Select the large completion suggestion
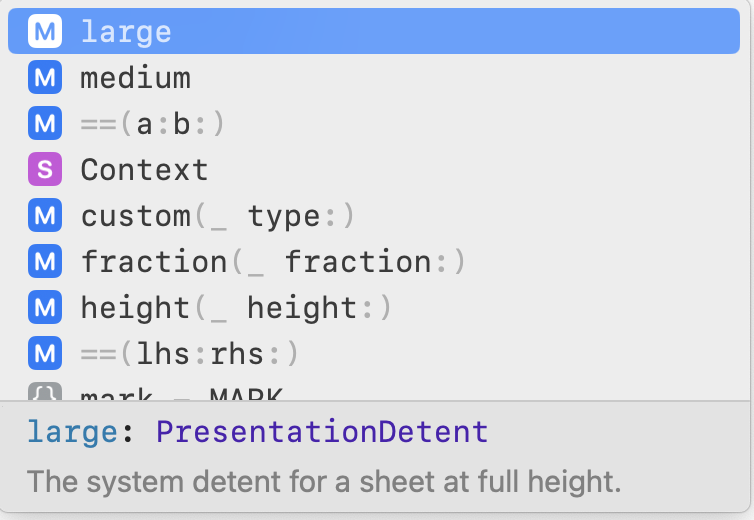 (374, 31)
